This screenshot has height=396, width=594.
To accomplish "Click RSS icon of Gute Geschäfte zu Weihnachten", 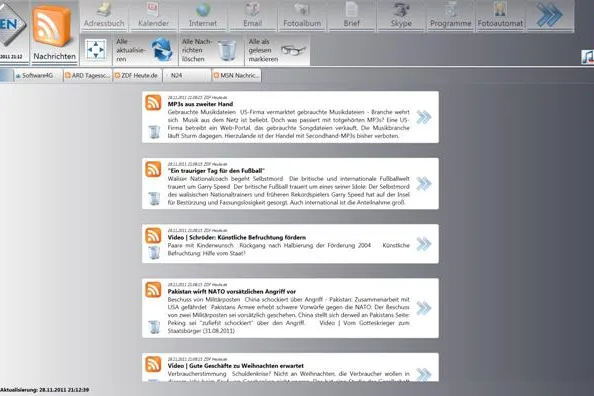I will pos(153,364).
